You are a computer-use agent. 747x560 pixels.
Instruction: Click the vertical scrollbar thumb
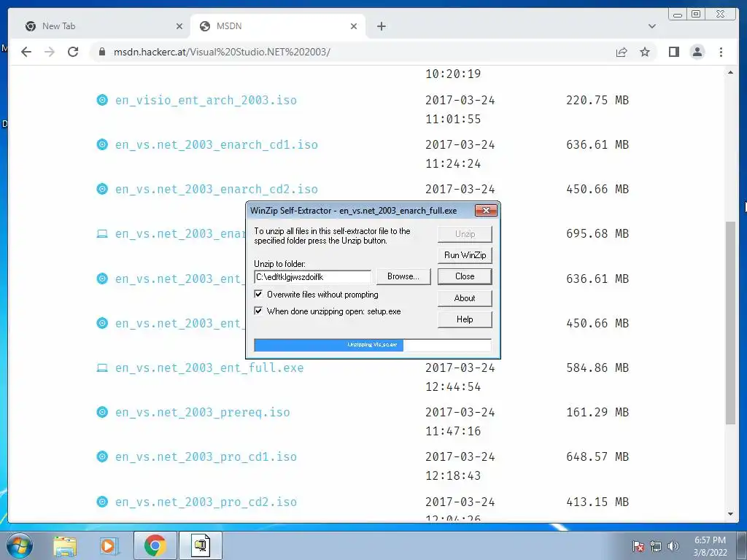tap(730, 322)
